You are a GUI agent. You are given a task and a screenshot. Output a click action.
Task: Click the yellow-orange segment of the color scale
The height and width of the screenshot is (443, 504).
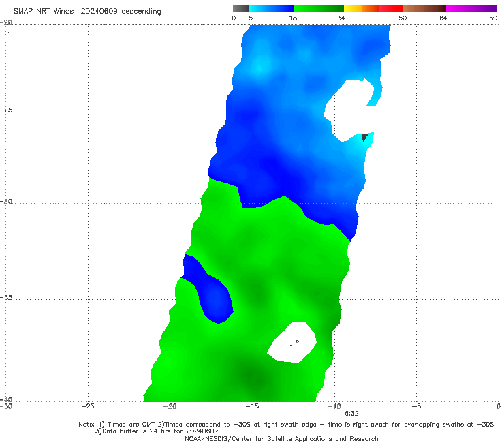point(361,8)
